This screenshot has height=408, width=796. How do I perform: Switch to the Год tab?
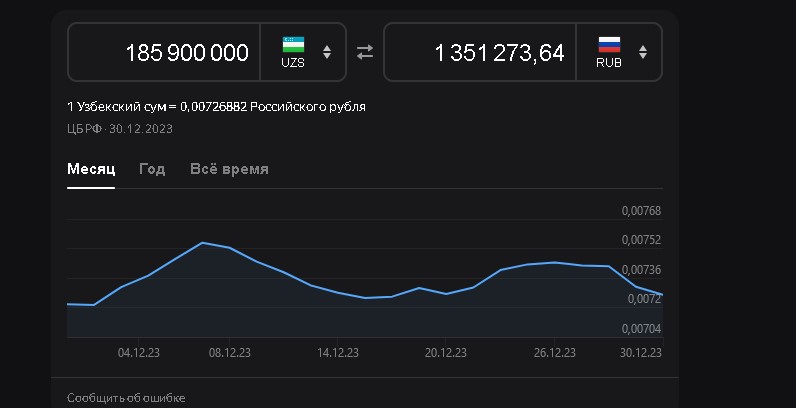(152, 169)
